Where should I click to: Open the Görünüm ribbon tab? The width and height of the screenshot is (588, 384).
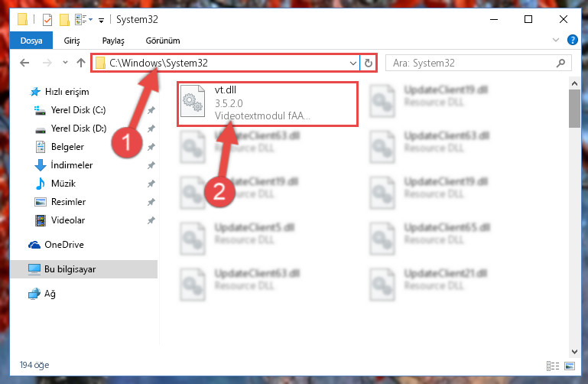point(163,41)
